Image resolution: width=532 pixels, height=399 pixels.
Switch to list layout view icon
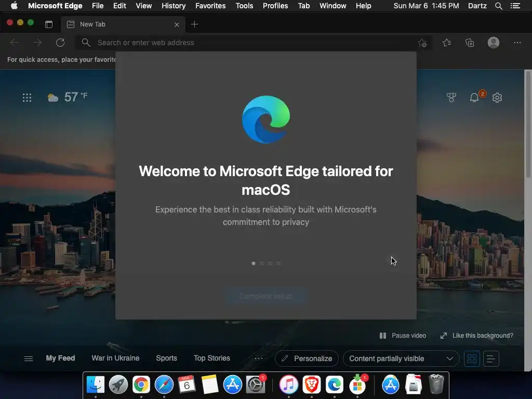click(x=490, y=358)
